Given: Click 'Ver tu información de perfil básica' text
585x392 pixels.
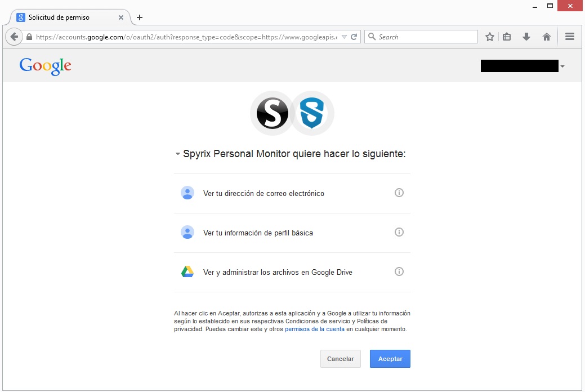Looking at the screenshot, I should click(x=258, y=233).
